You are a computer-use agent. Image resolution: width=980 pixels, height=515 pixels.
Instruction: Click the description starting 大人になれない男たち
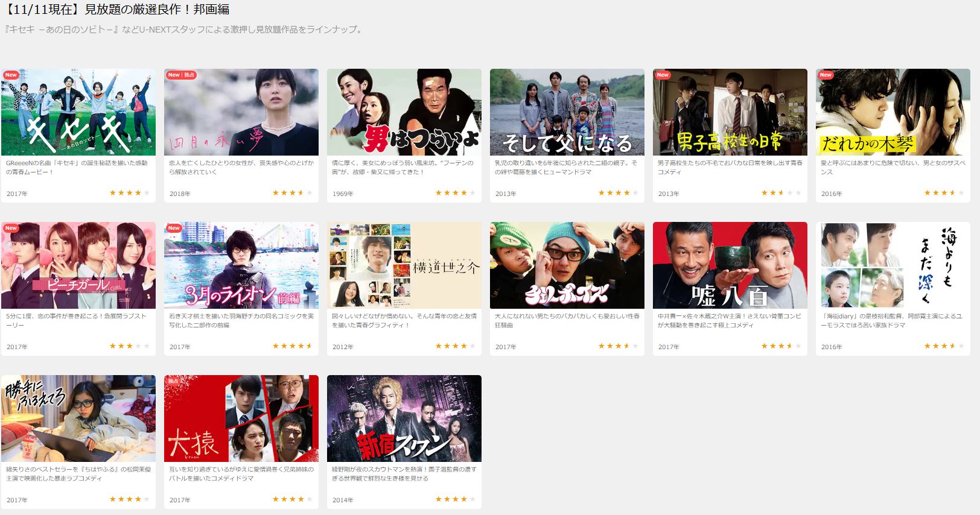(567, 320)
